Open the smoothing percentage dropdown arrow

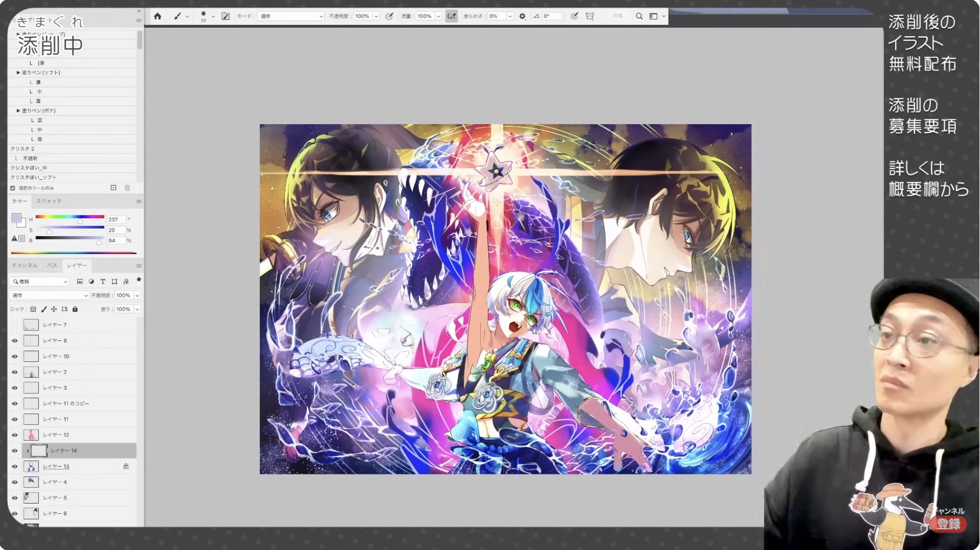[509, 16]
